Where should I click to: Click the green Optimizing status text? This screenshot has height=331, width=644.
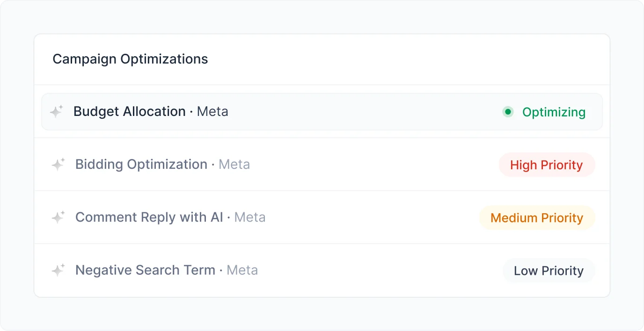click(554, 112)
